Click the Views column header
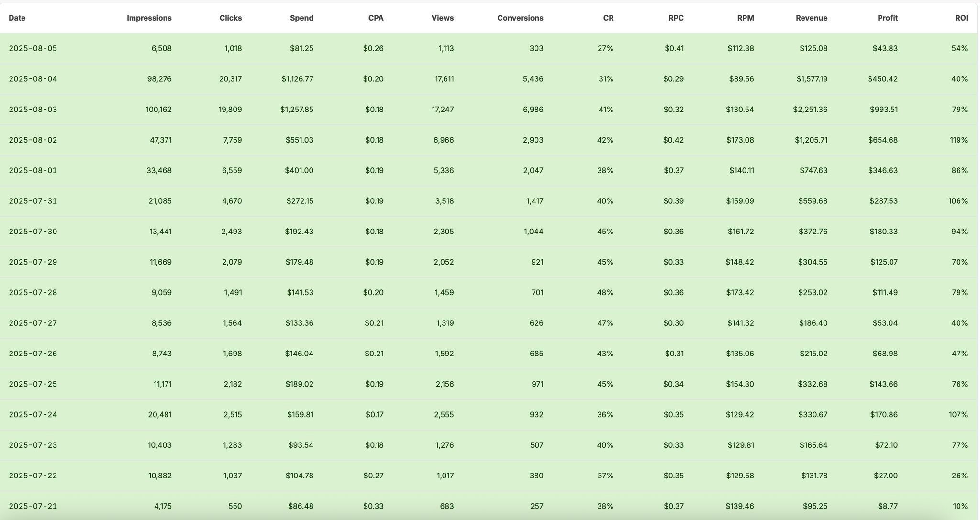The width and height of the screenshot is (980, 520). coord(442,18)
